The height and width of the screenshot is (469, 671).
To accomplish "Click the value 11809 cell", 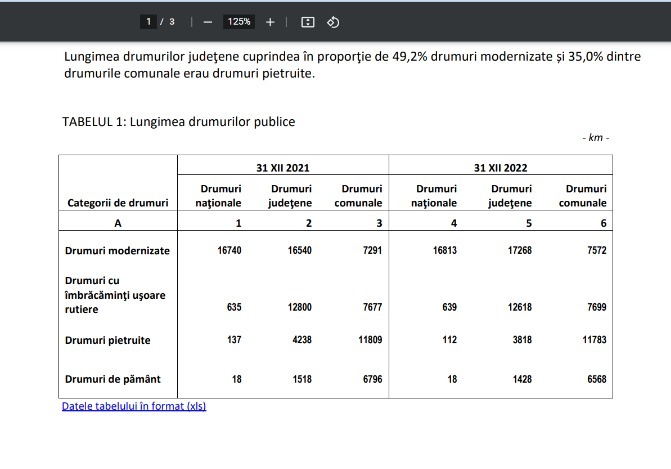I will coord(370,340).
